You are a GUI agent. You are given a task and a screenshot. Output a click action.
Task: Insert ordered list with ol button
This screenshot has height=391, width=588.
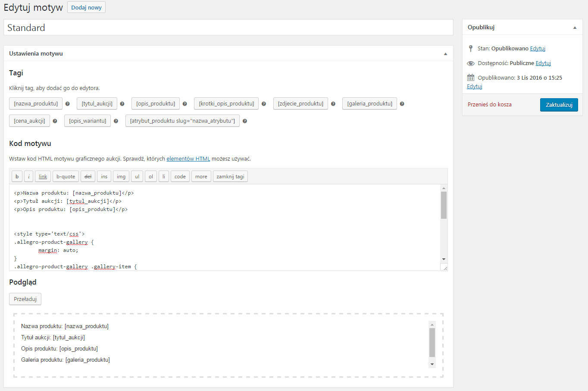click(151, 177)
